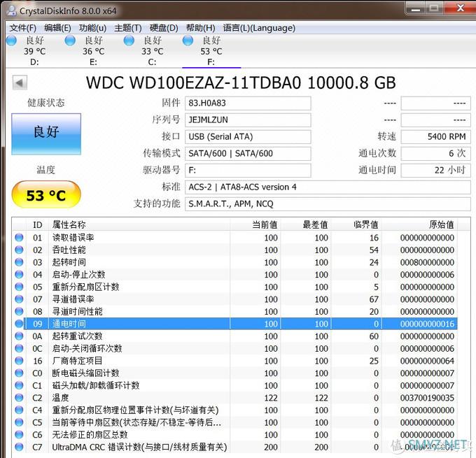Go to previous disk with left arrow button
476x458 pixels.
[x=20, y=83]
